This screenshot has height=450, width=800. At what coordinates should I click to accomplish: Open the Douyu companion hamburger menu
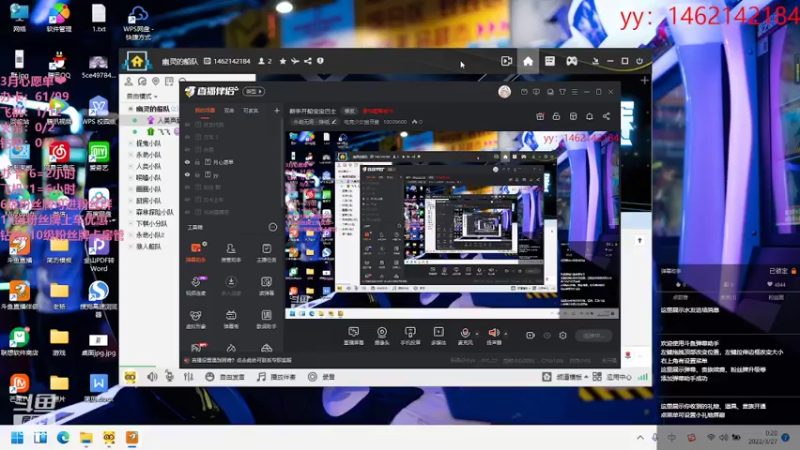pyautogui.click(x=574, y=92)
